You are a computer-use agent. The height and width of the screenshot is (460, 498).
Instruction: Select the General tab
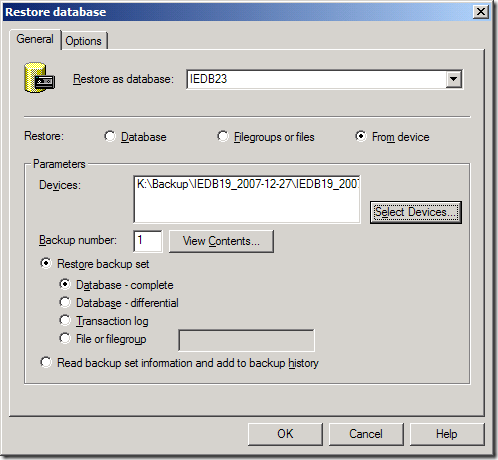pos(35,39)
